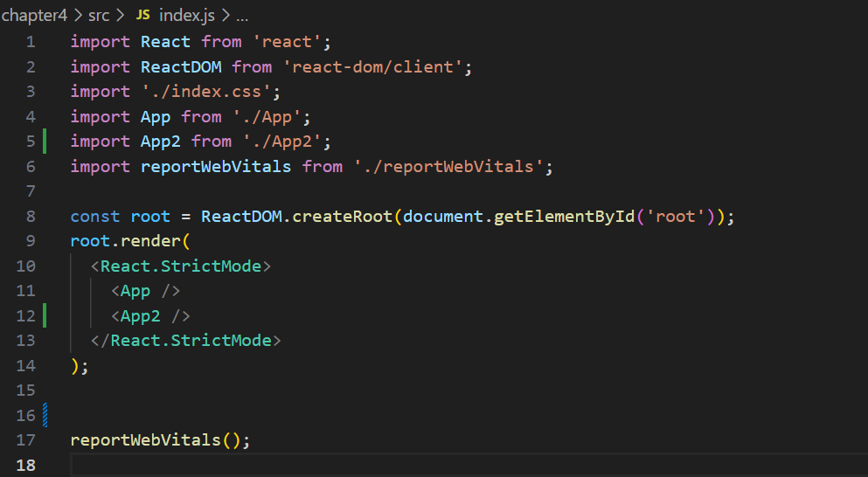The width and height of the screenshot is (868, 477).
Task: Click the green change marker on line 12
Action: click(45, 316)
